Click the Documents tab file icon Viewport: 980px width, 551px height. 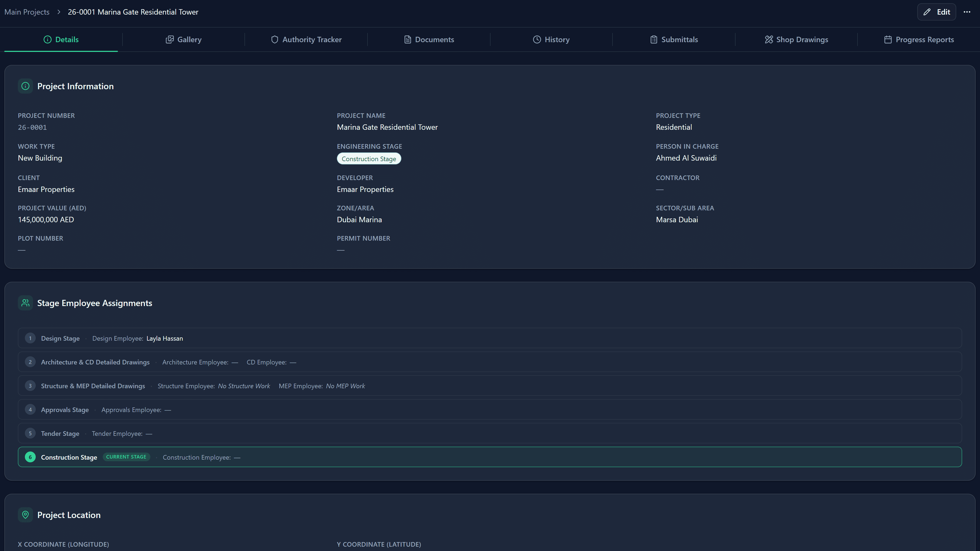pyautogui.click(x=408, y=39)
